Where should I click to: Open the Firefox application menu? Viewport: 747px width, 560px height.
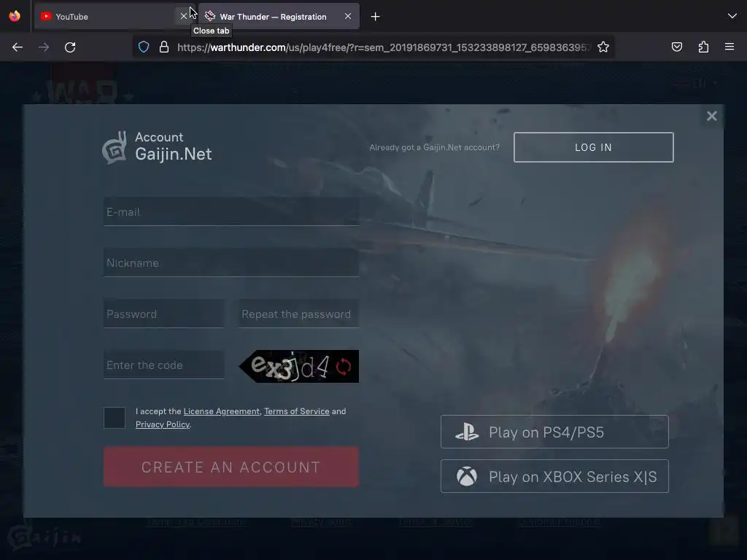pos(729,47)
